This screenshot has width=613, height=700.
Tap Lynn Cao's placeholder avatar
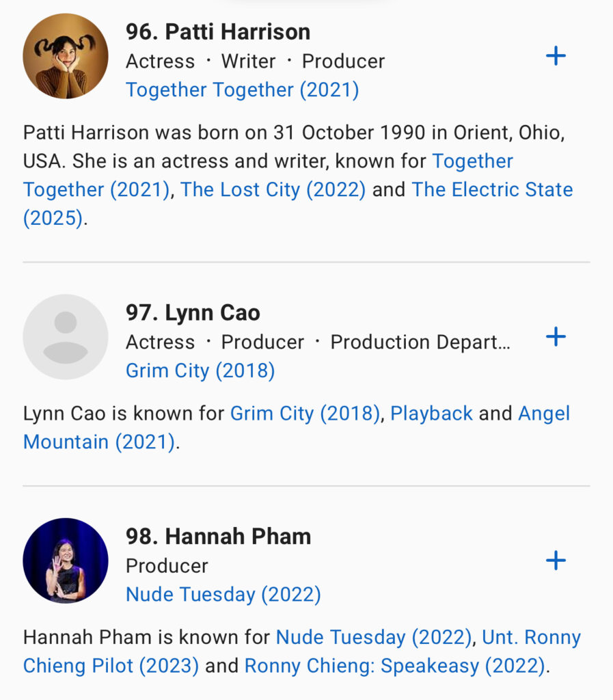point(66,337)
